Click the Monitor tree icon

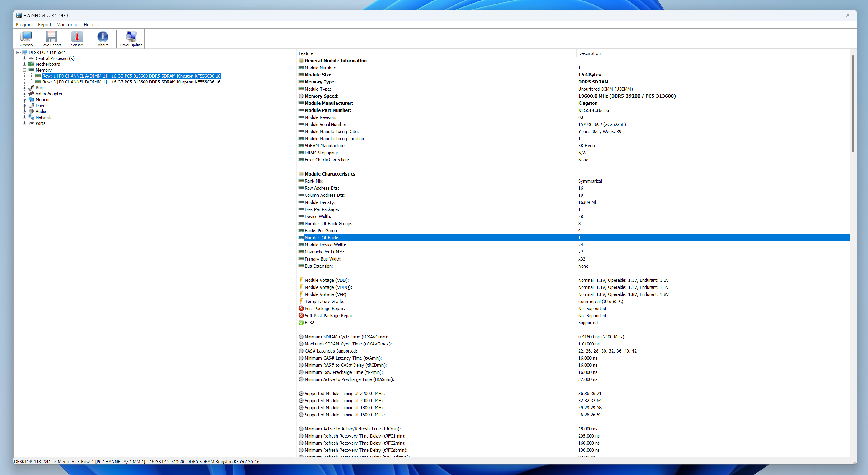tap(31, 99)
